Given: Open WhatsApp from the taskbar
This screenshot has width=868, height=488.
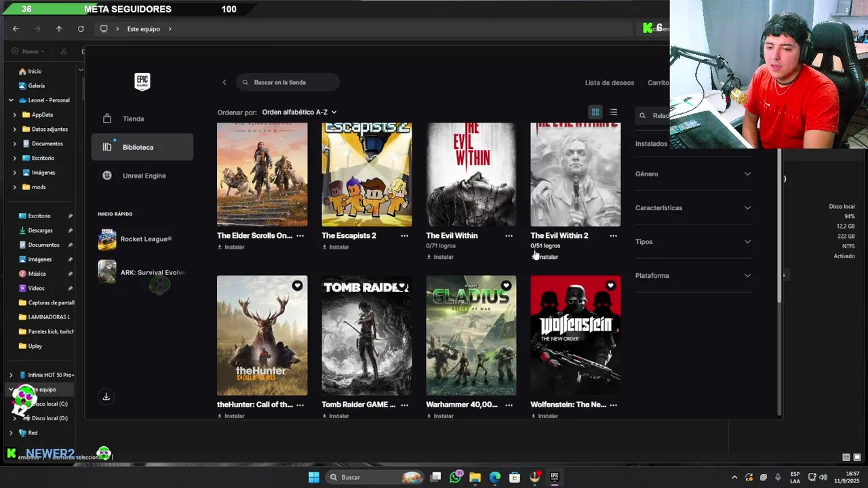Looking at the screenshot, I should coord(456,477).
